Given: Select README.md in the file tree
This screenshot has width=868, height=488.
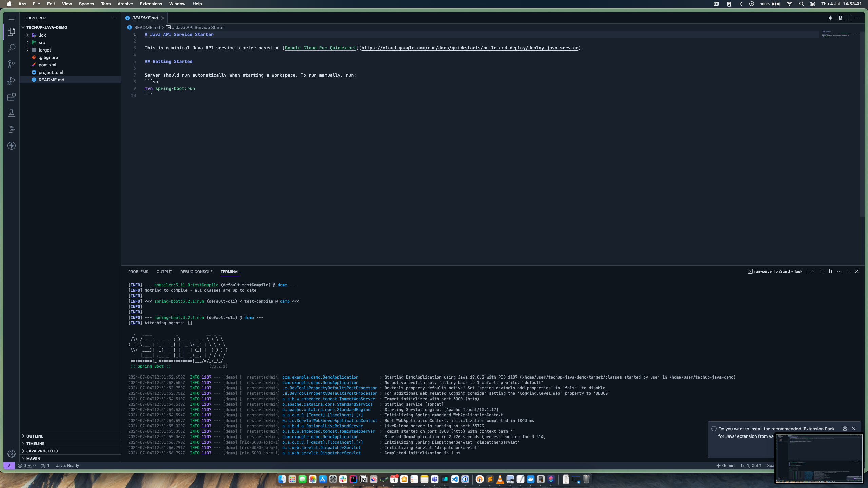Looking at the screenshot, I should pyautogui.click(x=70, y=80).
